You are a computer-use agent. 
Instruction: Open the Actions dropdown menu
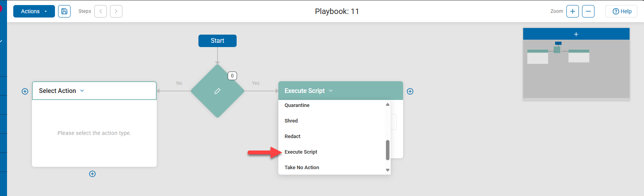tap(34, 11)
